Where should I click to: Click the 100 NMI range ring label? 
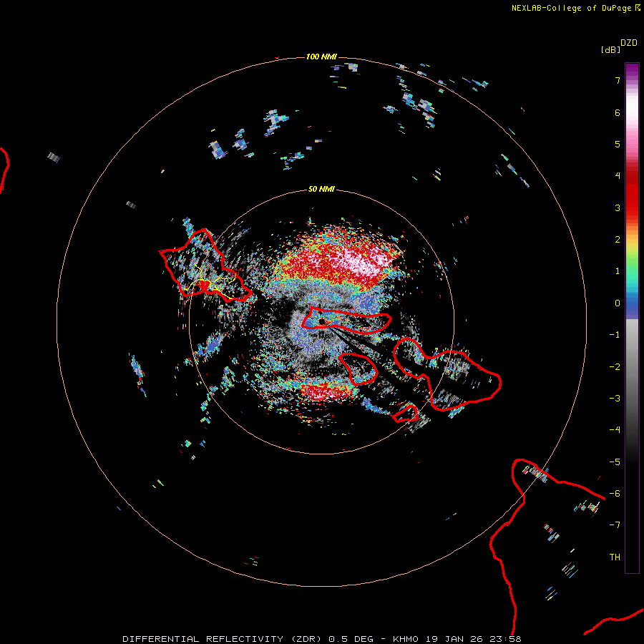(x=321, y=57)
